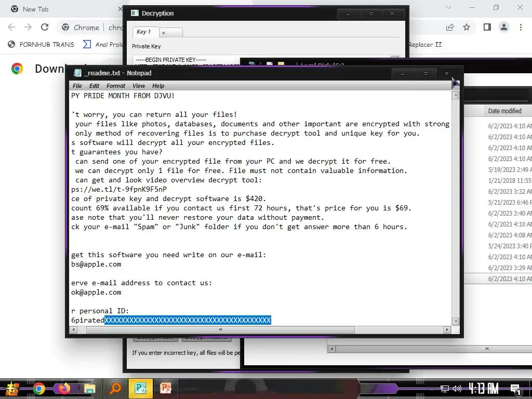
Task: Show hidden system tray icons
Action: click(432, 389)
